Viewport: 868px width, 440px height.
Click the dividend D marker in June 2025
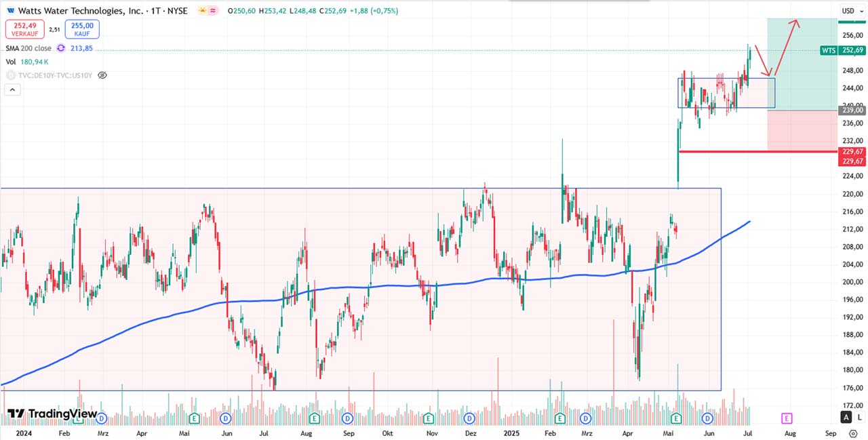(x=708, y=418)
